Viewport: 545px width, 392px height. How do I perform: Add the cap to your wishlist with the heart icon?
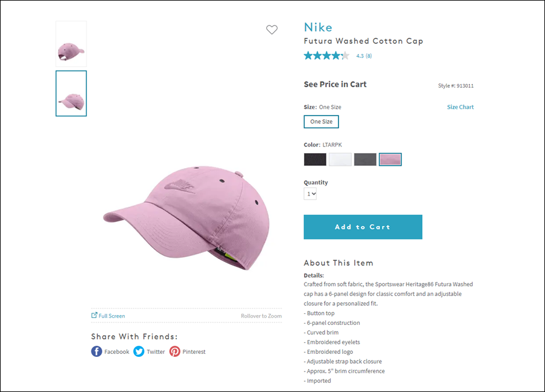[x=272, y=30]
